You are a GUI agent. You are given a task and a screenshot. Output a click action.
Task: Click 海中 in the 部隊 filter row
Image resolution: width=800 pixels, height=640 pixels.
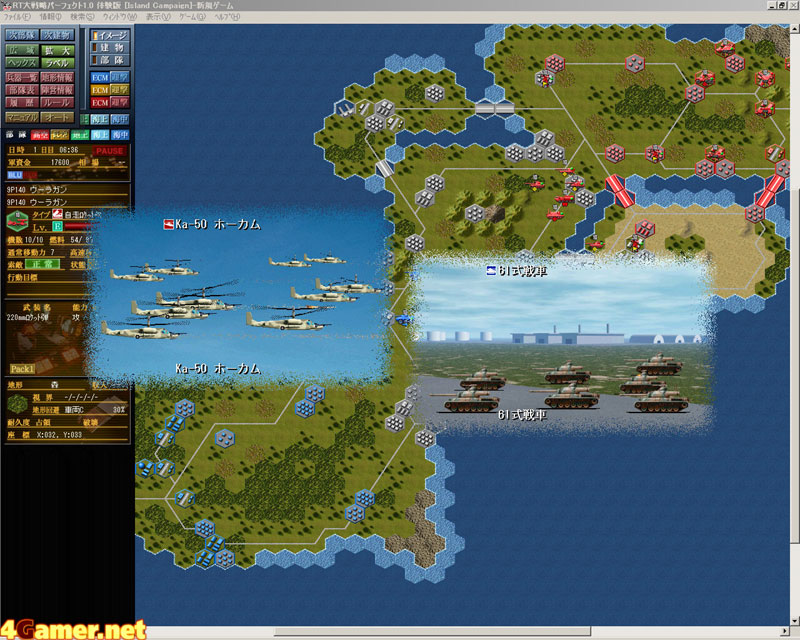point(120,135)
